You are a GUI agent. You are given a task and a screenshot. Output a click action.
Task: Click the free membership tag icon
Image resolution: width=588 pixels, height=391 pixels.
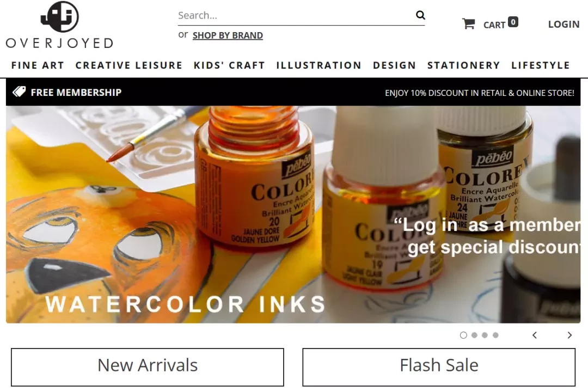(x=19, y=91)
